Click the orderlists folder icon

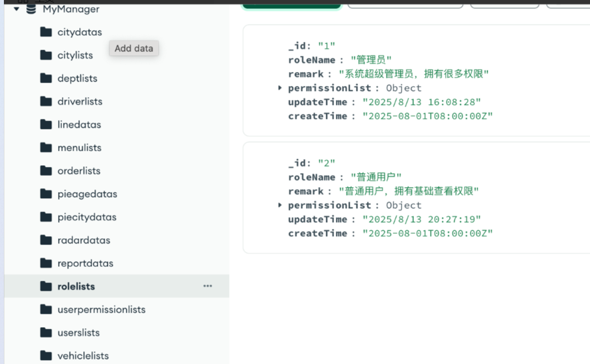(46, 171)
